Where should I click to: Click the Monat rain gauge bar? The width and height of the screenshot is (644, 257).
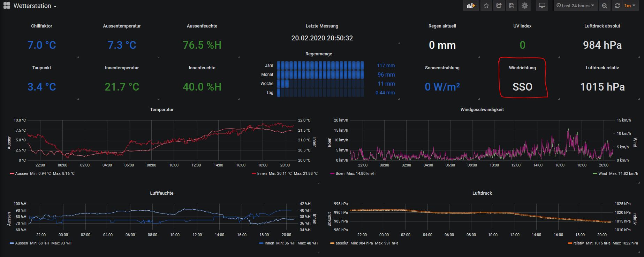320,75
